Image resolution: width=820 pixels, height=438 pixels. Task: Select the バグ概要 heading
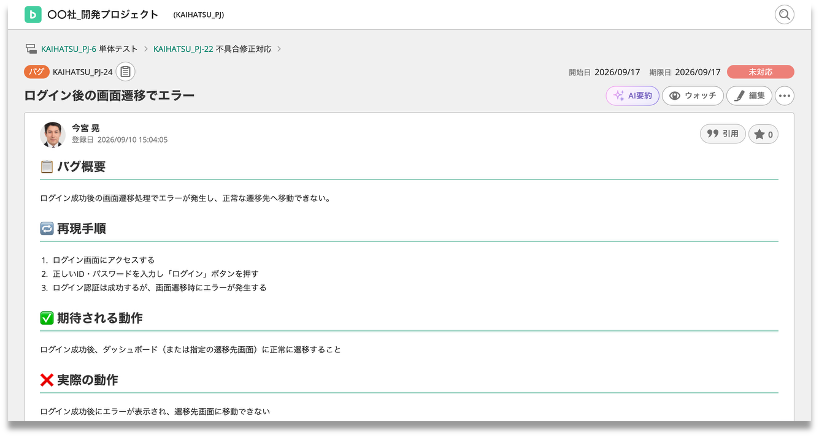pos(81,167)
